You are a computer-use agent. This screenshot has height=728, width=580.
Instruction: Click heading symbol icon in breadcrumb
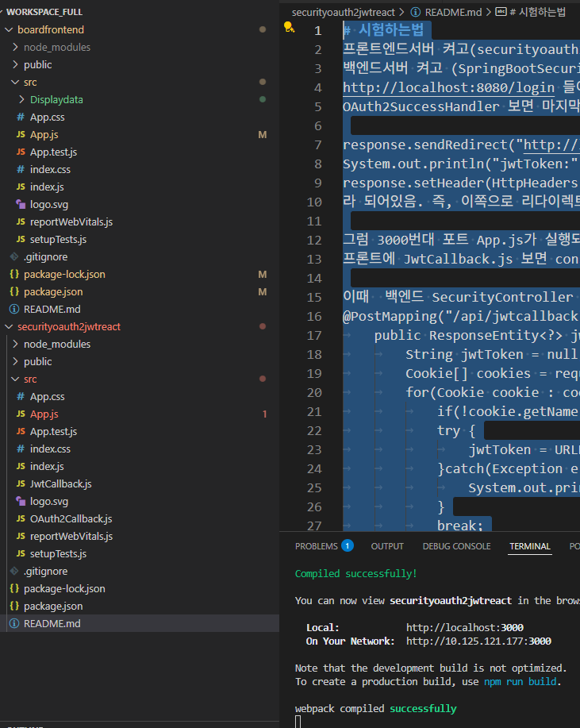(501, 12)
